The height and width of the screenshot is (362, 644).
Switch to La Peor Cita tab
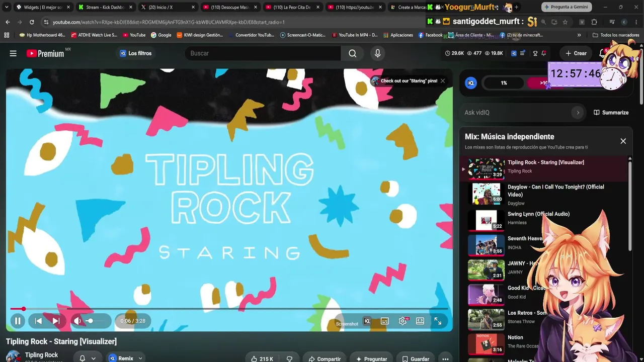292,7
